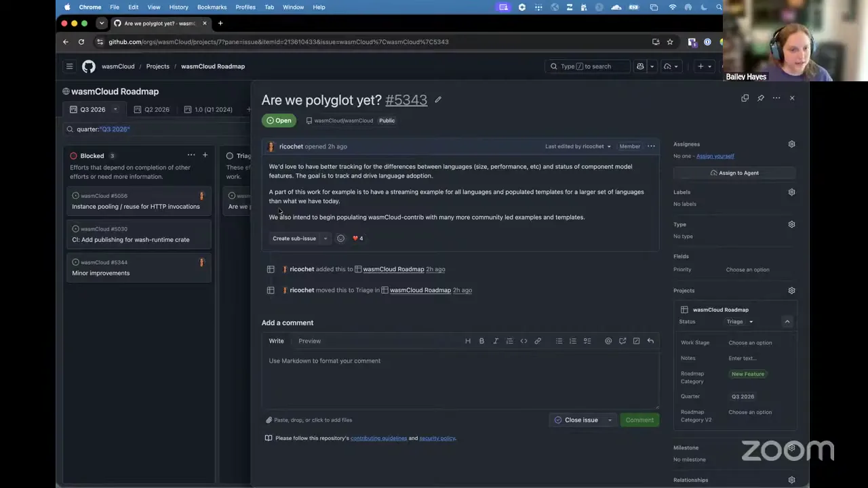The height and width of the screenshot is (488, 868).
Task: Open the Projects breadcrumb link
Action: pyautogui.click(x=157, y=66)
